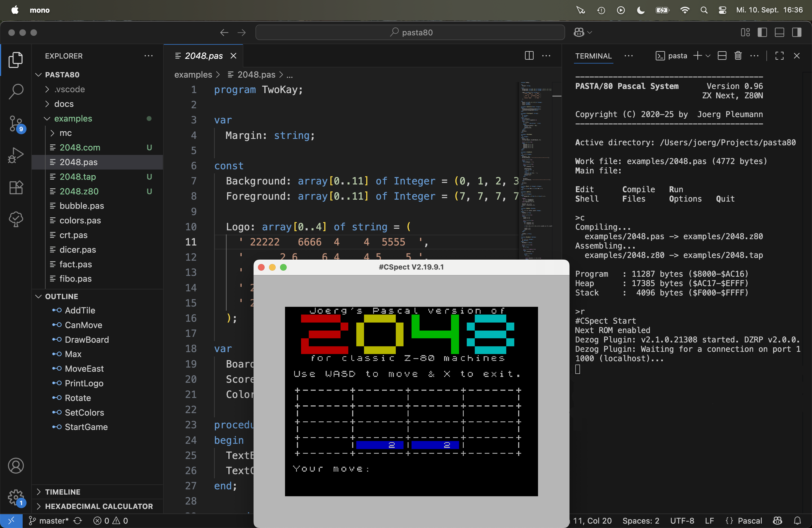
Task: Click master* branch in status bar
Action: click(48, 521)
